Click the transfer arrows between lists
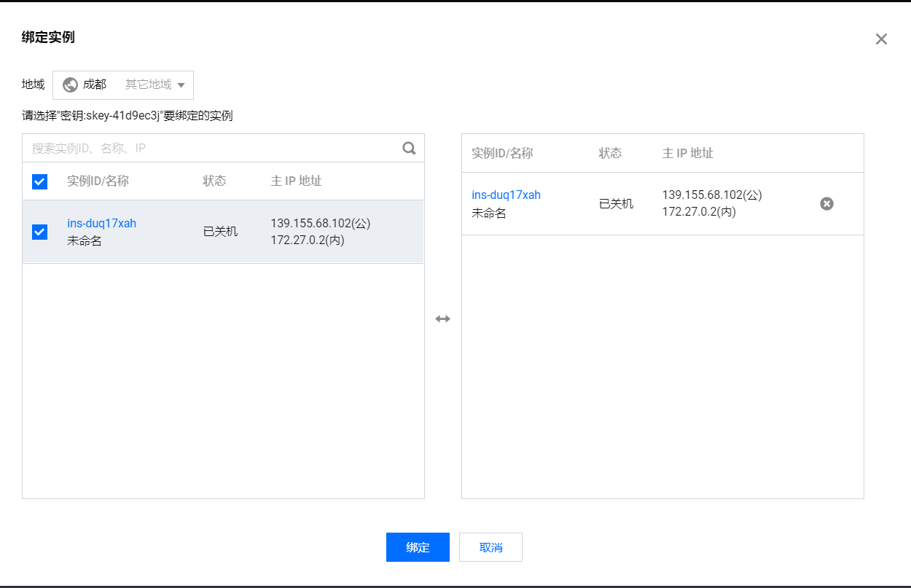Image resolution: width=911 pixels, height=588 pixels. tap(443, 319)
